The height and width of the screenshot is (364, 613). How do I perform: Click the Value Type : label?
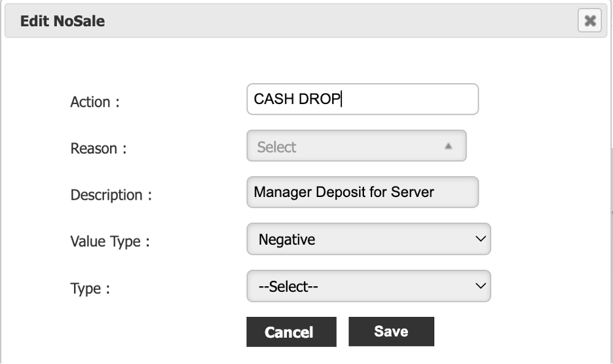click(110, 242)
